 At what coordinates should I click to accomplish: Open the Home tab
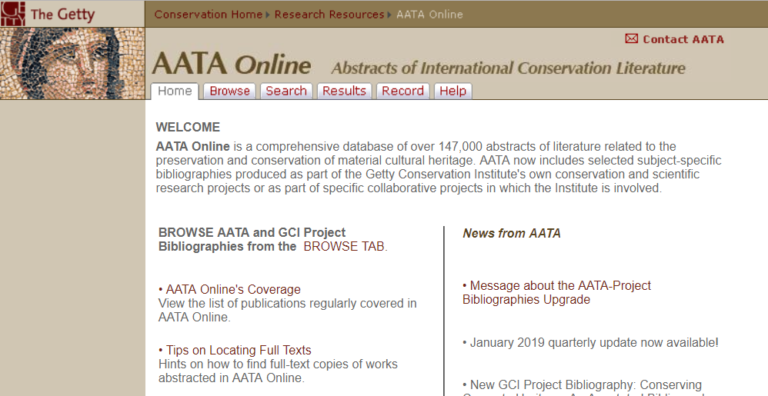pos(175,91)
